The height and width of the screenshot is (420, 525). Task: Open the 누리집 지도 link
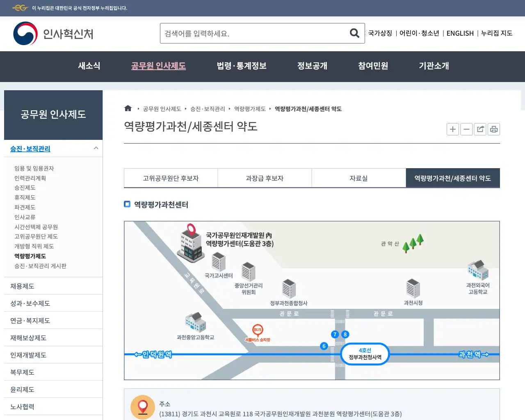coord(497,33)
